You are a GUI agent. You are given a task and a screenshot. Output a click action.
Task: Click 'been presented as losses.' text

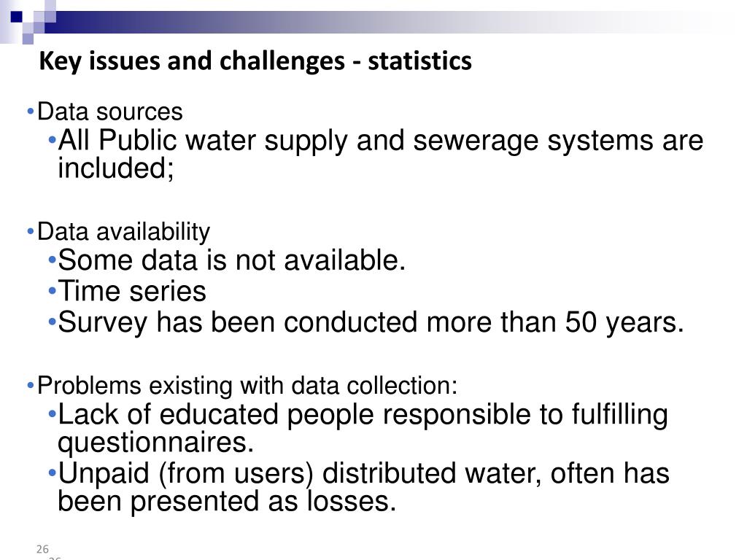point(227,502)
